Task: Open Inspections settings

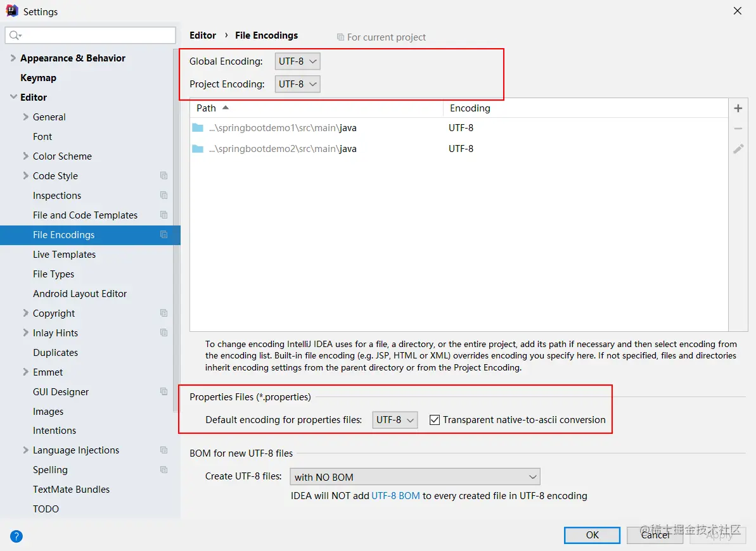Action: (57, 195)
